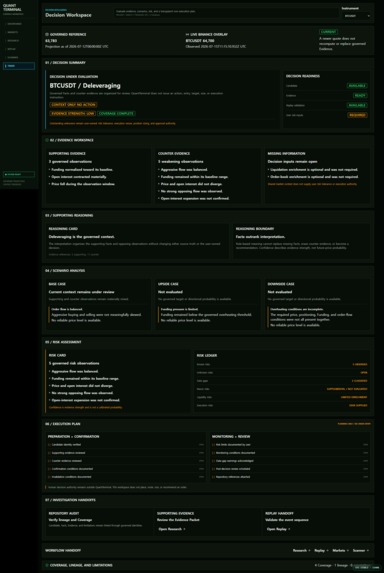384x573 pixels.
Task: Open Research in the sidebar
Action: tap(19, 41)
